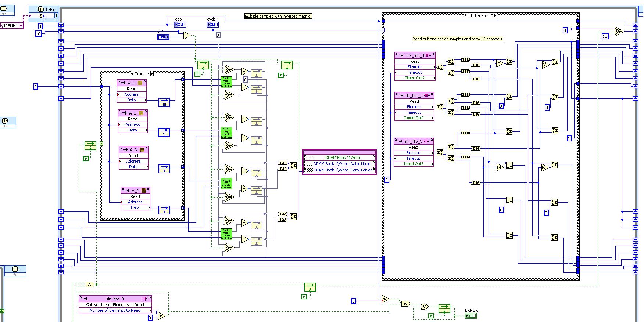The image size is (644, 322).
Task: Click the OR gate before ERROR indicator
Action: [x=425, y=306]
